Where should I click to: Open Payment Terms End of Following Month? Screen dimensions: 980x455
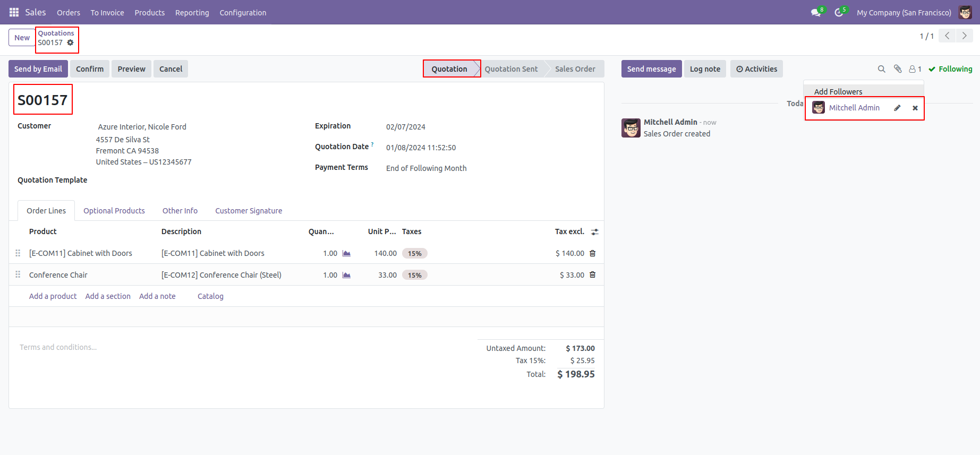(x=426, y=168)
